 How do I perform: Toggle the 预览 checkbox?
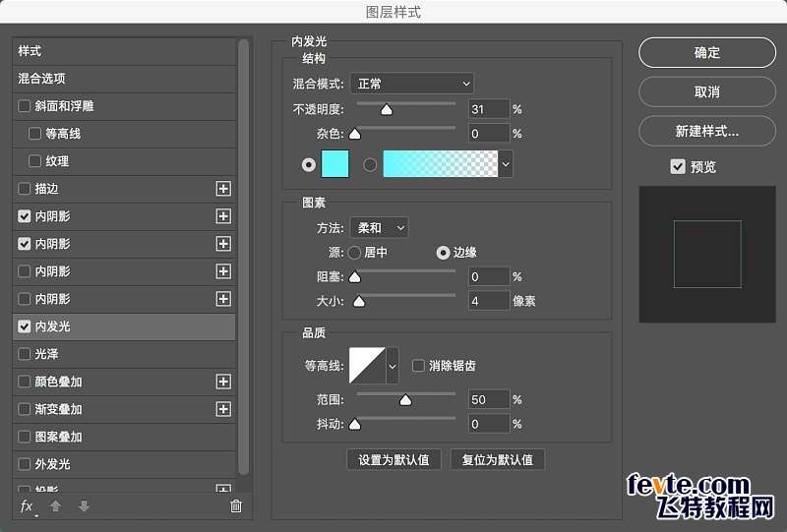pos(678,166)
